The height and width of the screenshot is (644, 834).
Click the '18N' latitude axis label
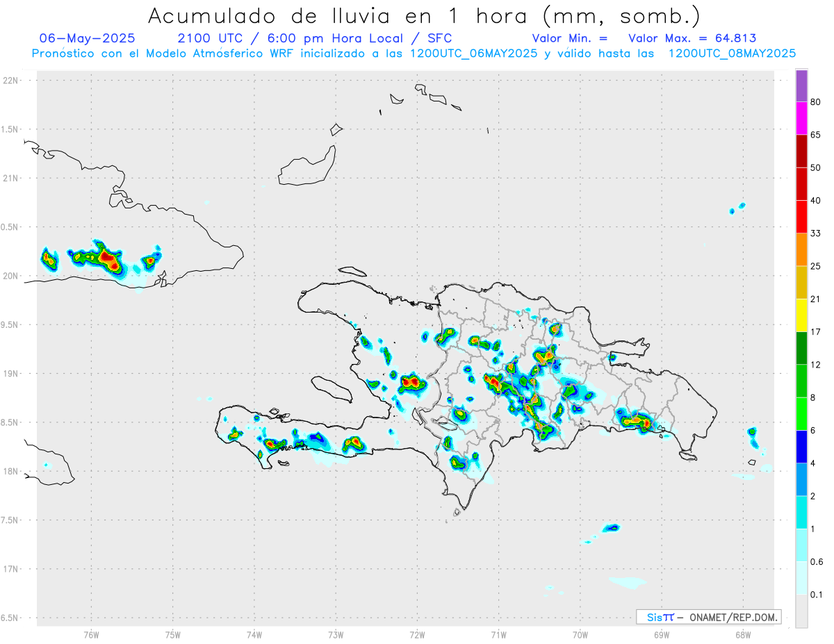[10, 472]
